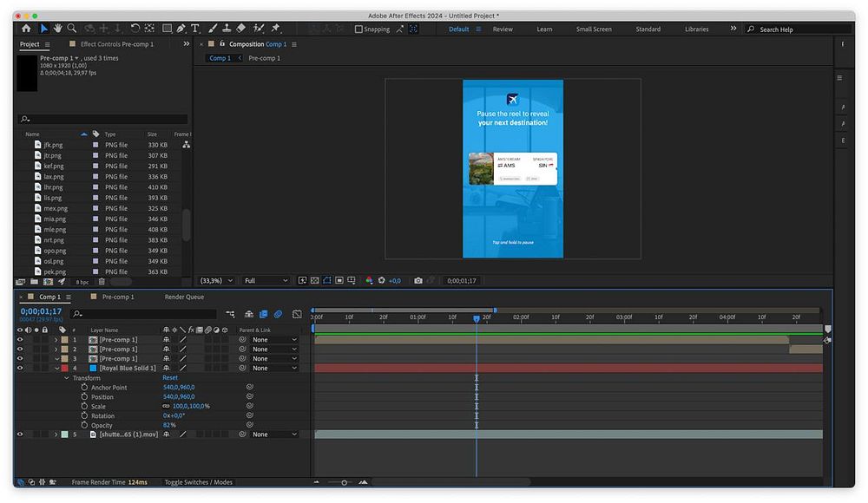Hide the Royal Blue Solid 1 layer

[x=20, y=369]
